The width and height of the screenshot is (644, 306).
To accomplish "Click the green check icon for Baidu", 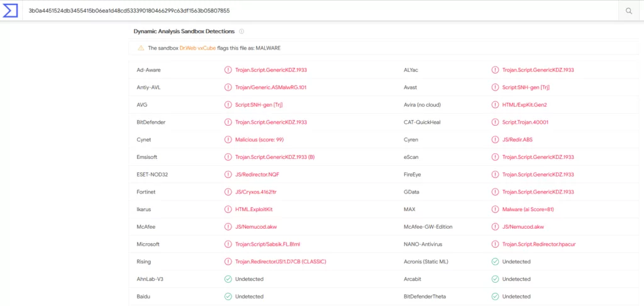I will [228, 297].
